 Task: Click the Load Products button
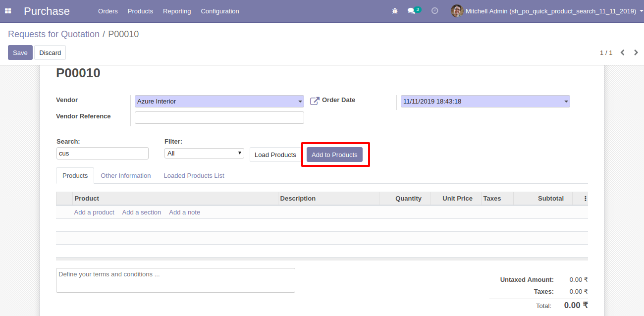click(x=275, y=155)
